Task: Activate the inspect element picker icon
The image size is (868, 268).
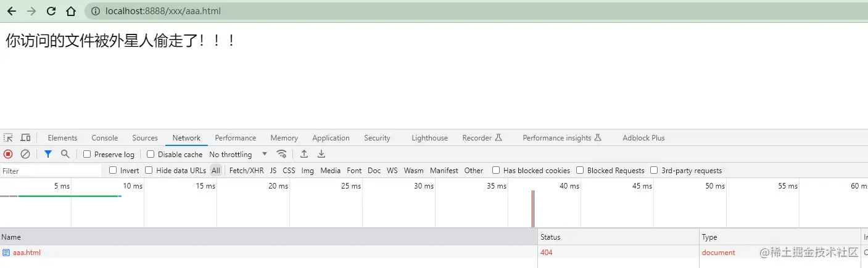Action: click(x=8, y=138)
